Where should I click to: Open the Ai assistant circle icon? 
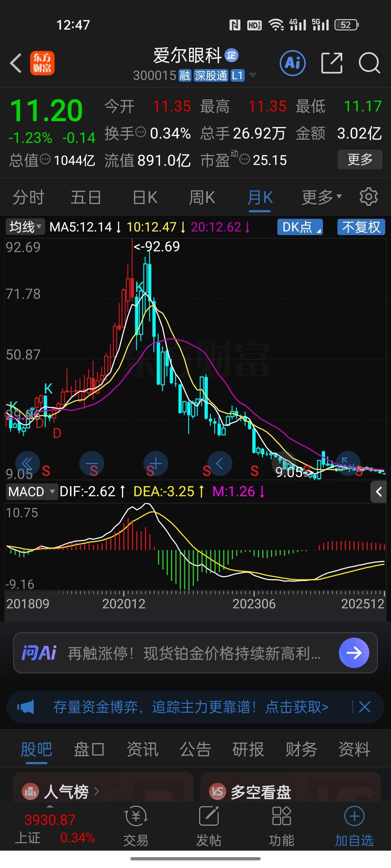[293, 63]
